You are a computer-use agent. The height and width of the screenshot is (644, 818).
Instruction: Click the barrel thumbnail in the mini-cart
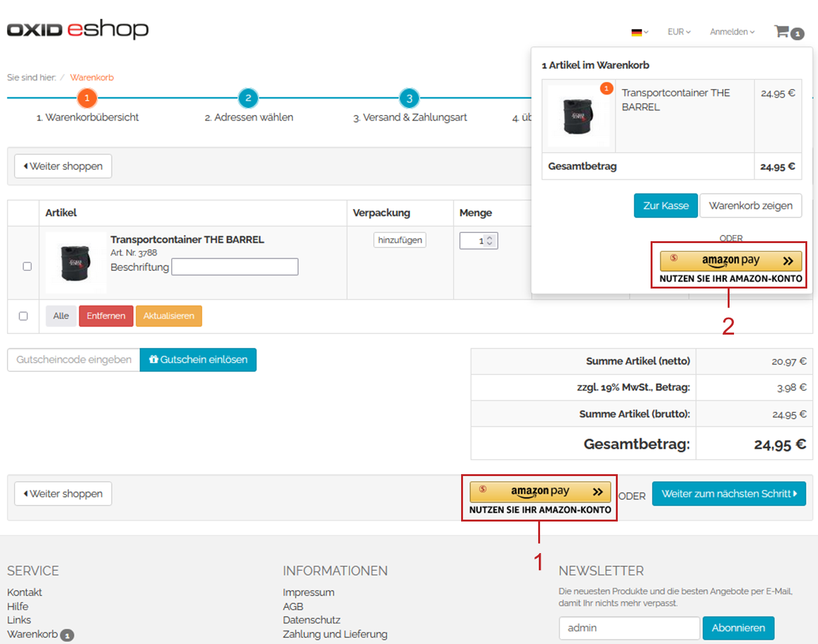pos(578,116)
